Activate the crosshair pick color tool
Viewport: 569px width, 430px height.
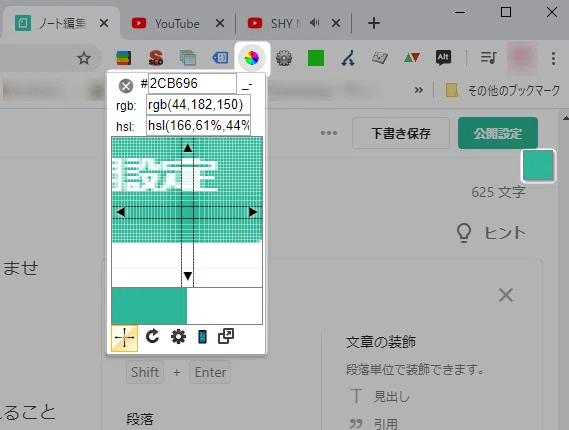124,338
